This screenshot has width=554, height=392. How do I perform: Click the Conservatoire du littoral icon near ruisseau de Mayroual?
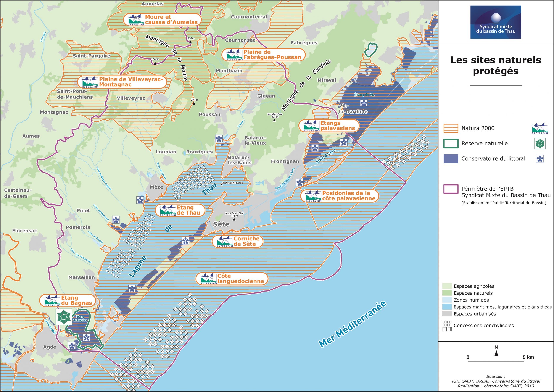tap(116, 220)
